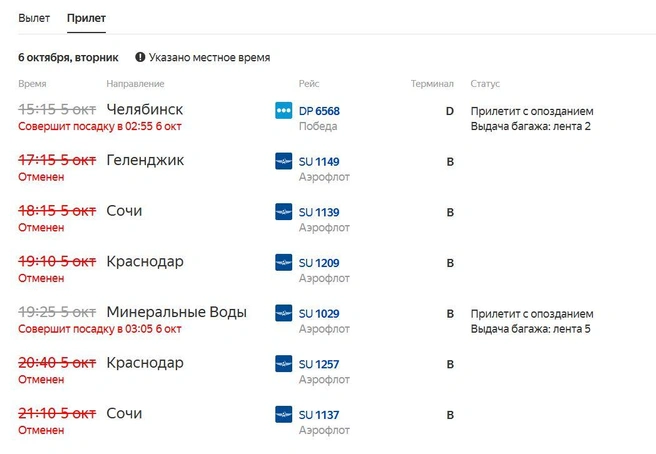
Task: Click Aeroflot logo beside SU 1149
Action: pos(284,161)
